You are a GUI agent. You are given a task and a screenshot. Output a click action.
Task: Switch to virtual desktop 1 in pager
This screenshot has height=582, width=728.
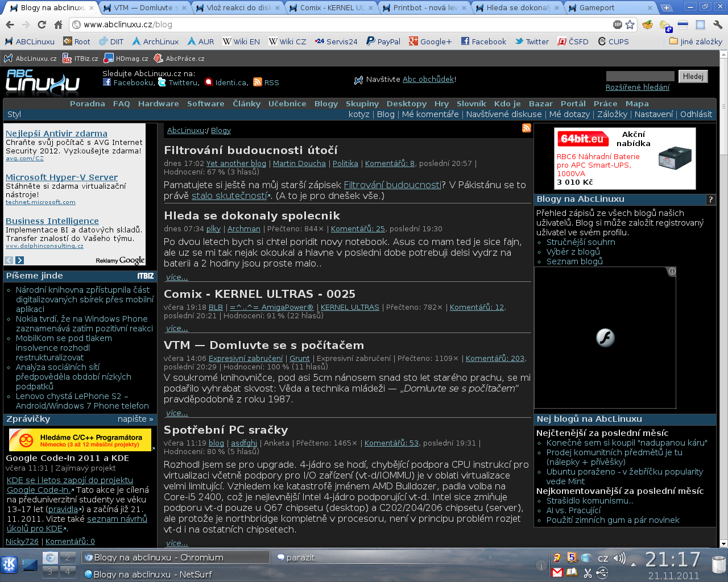pos(50,557)
